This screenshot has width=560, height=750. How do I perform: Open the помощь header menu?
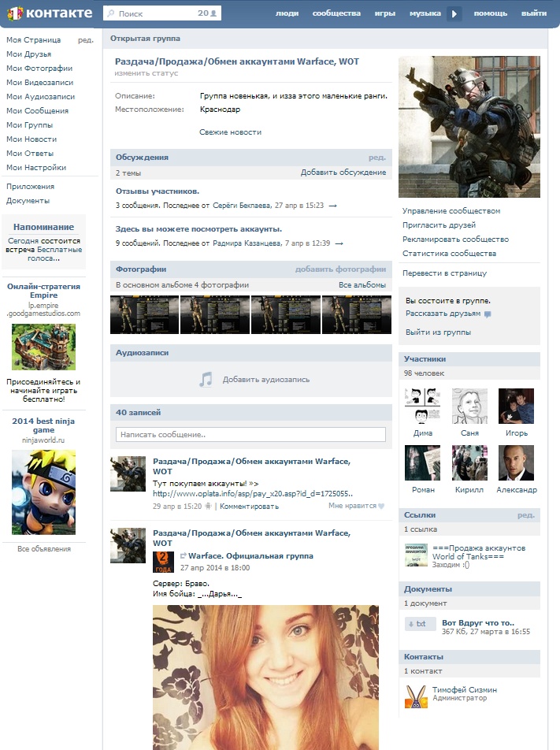(490, 13)
